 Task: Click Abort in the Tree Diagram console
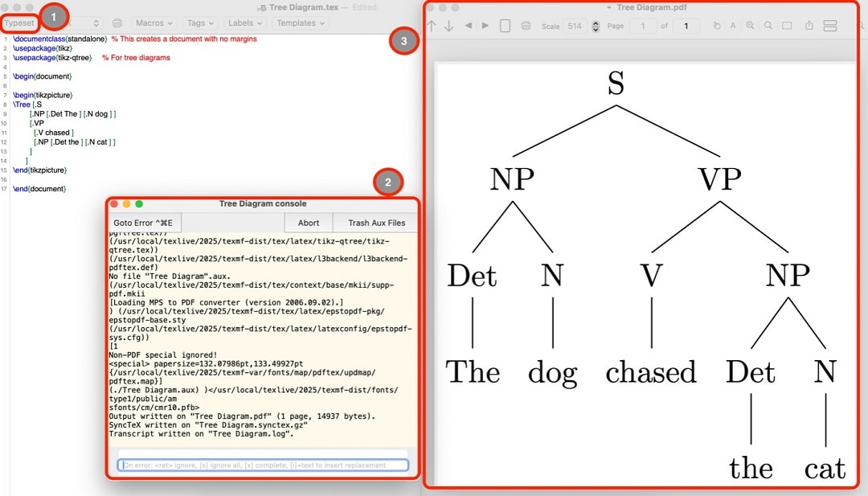tap(309, 223)
